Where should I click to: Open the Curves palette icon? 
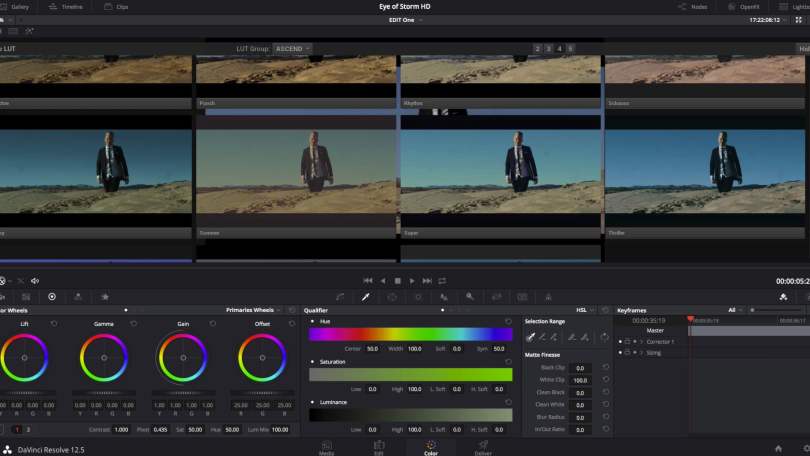tap(340, 297)
